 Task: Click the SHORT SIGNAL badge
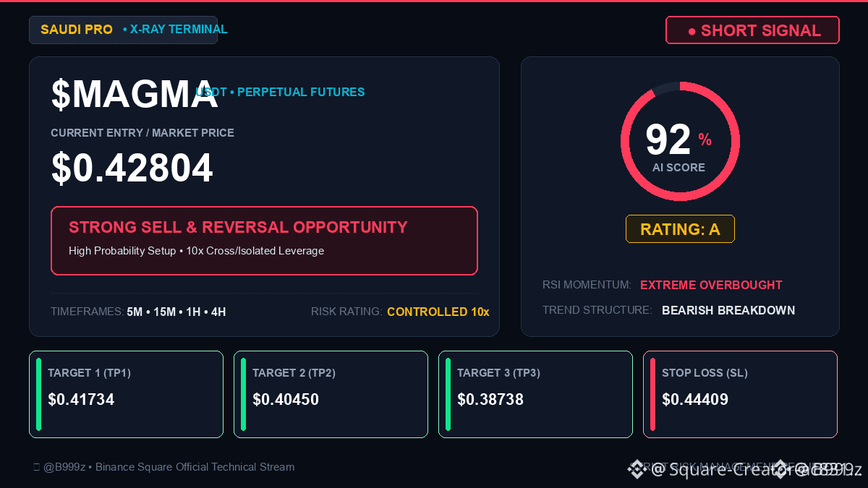(752, 30)
